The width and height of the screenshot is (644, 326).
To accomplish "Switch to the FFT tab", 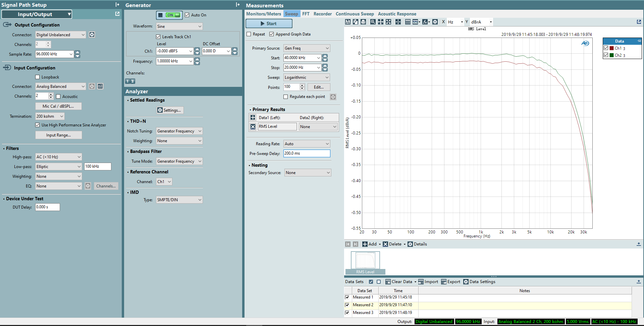I will (306, 14).
